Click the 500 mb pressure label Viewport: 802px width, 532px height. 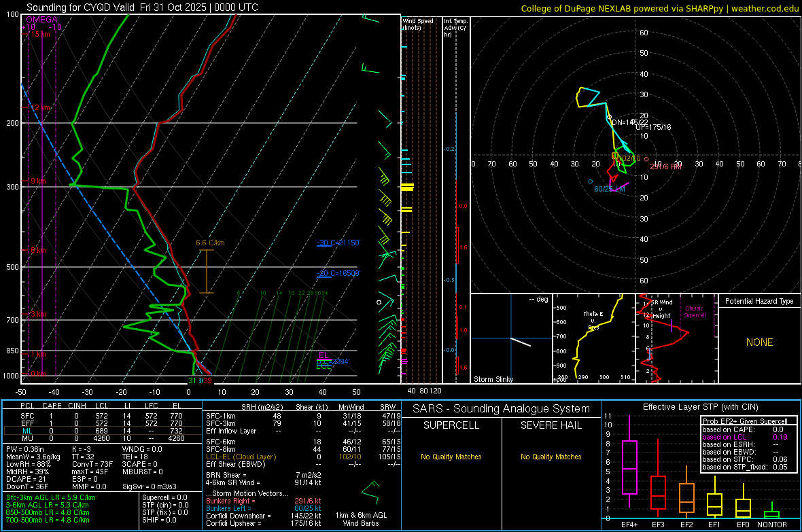click(12, 267)
